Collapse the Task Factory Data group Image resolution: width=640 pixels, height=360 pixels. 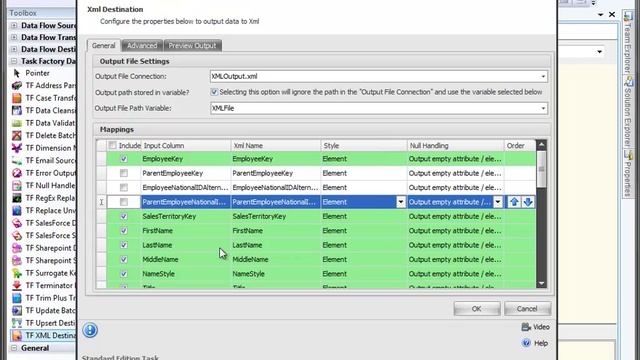[x=14, y=61]
